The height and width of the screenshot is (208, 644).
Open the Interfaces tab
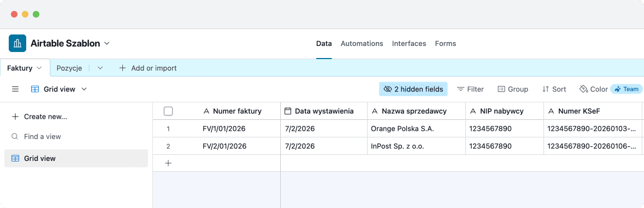click(409, 43)
